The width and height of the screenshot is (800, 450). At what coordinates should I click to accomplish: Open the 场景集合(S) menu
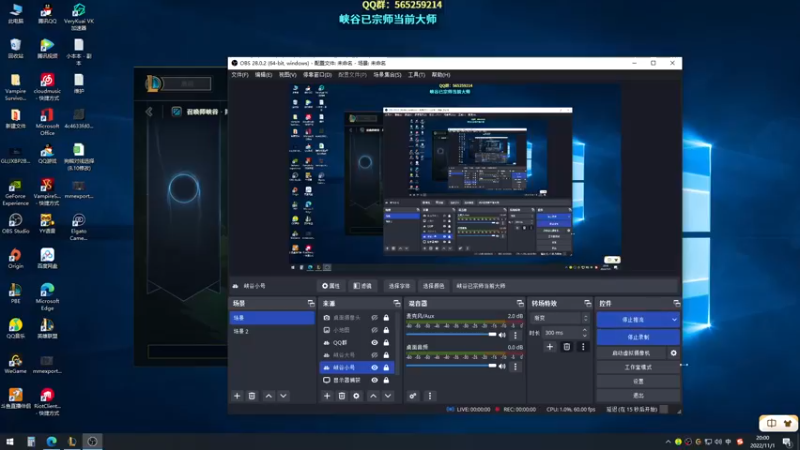tap(387, 75)
